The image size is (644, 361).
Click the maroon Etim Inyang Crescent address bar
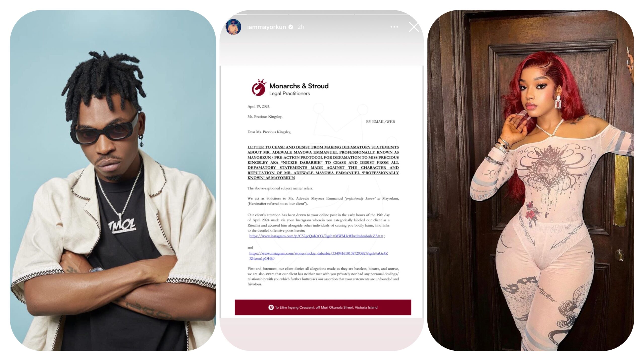(323, 307)
